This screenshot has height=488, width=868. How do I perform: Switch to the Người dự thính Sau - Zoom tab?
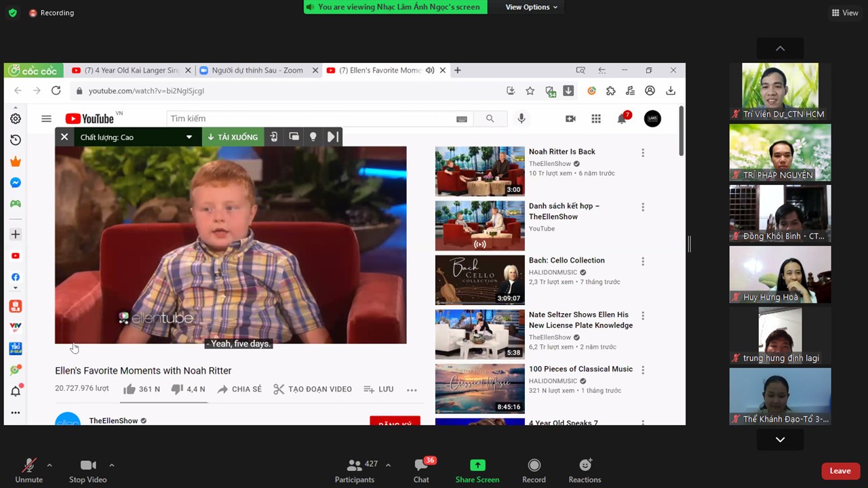click(258, 70)
